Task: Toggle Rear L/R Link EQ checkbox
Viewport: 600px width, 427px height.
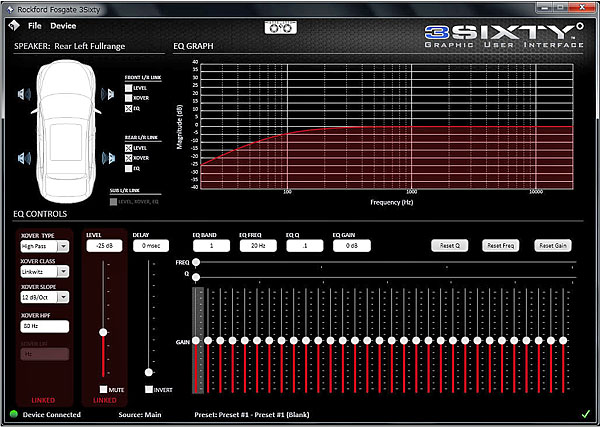Action: [129, 168]
